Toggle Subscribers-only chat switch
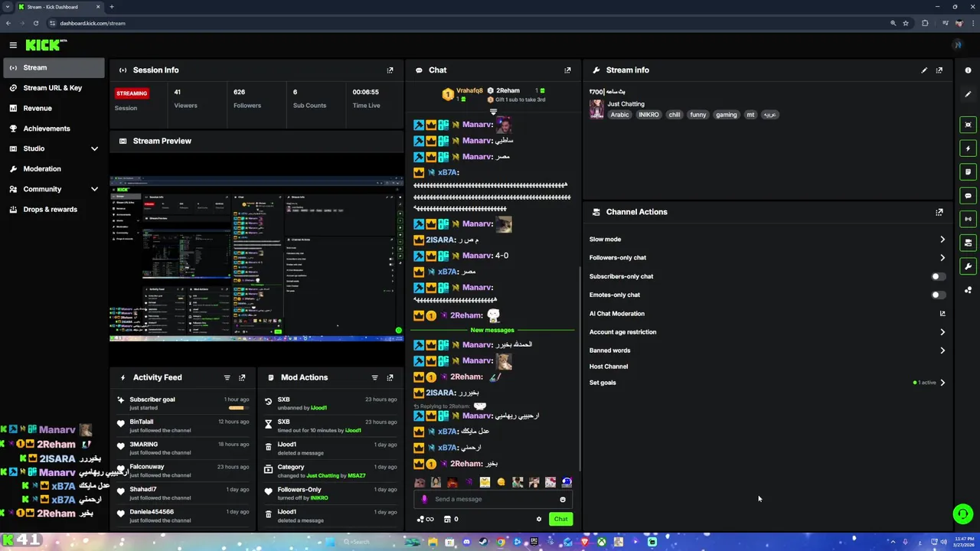Screen dimensions: 980x551 coord(938,276)
